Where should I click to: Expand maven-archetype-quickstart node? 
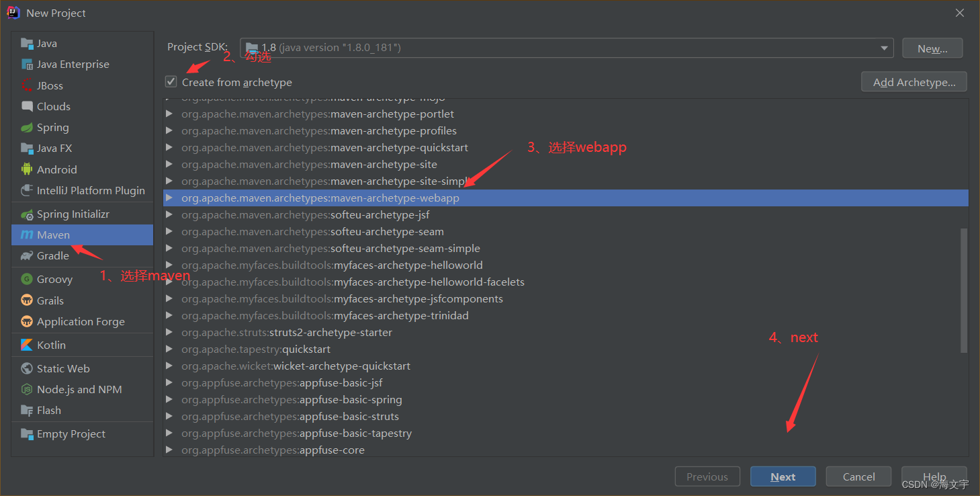(169, 148)
